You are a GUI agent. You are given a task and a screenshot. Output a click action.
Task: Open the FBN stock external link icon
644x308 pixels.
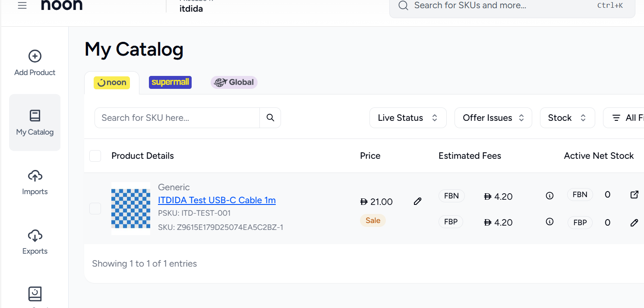point(634,195)
